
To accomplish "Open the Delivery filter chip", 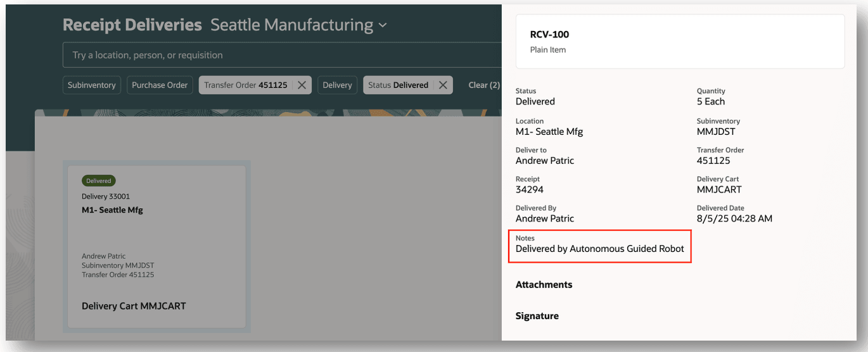I will (337, 85).
